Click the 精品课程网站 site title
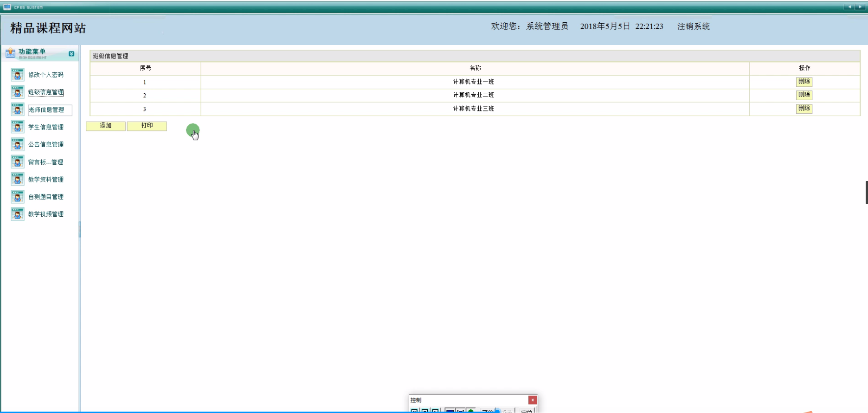Screen dimensions: 868x413 point(48,28)
